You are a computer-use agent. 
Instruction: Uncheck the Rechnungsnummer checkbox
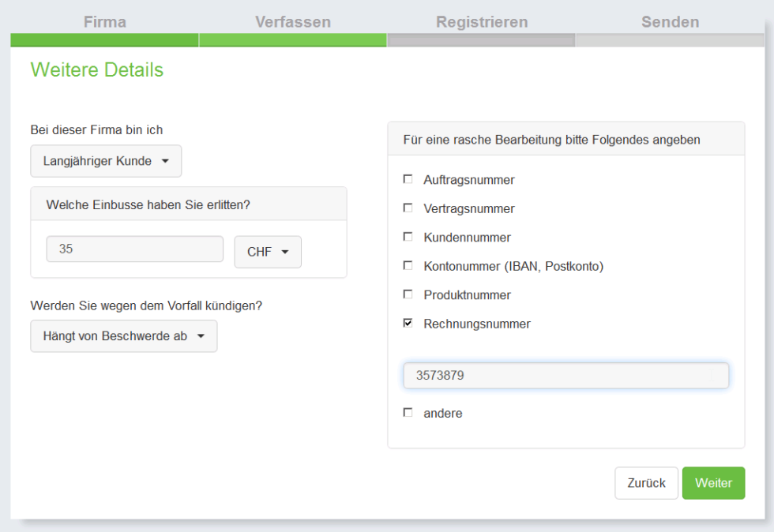click(x=408, y=324)
